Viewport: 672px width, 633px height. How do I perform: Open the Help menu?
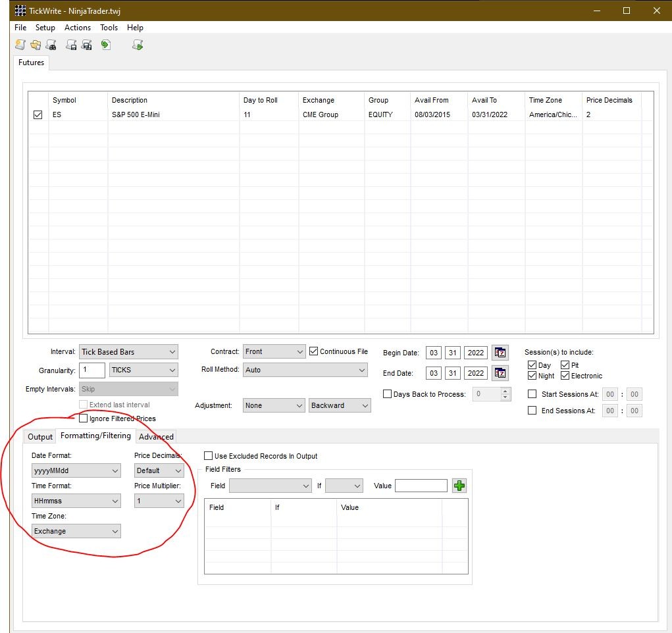(x=135, y=28)
